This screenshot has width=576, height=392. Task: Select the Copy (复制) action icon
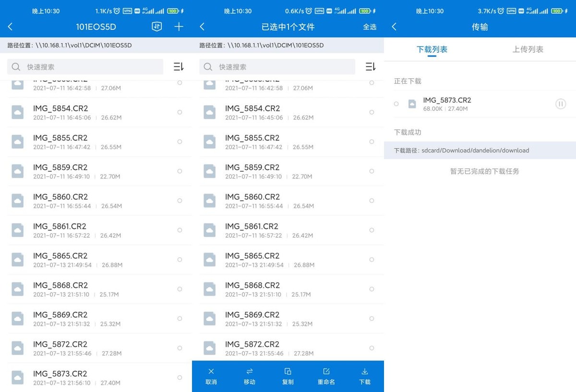(x=288, y=376)
